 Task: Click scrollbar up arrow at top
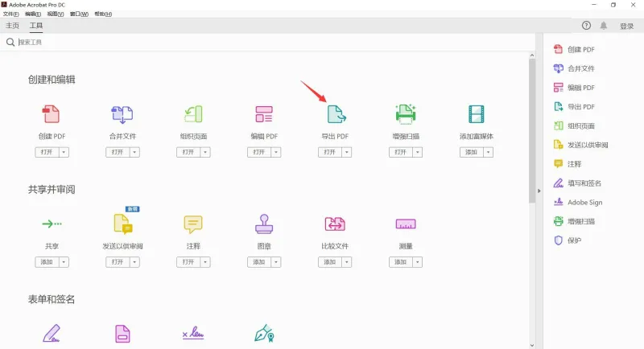(532, 55)
